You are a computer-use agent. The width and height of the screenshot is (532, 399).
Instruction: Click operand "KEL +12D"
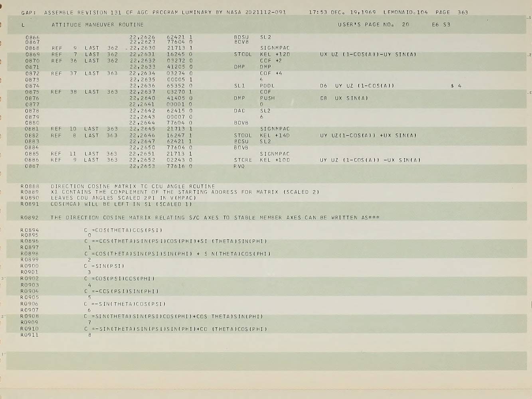pyautogui.click(x=275, y=54)
